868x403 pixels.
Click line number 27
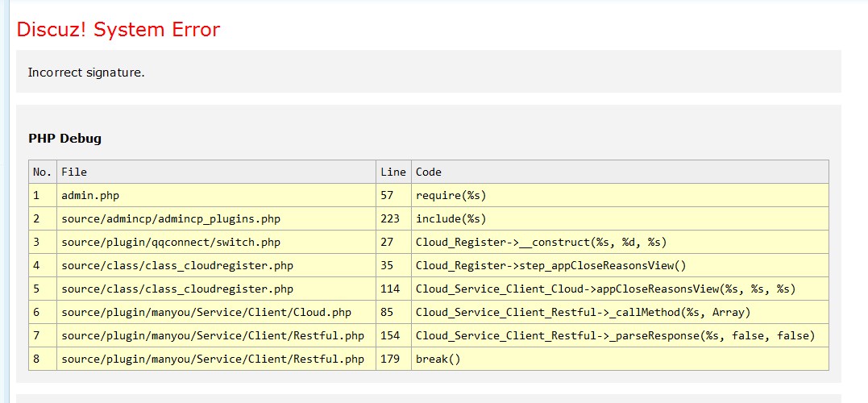coord(393,242)
